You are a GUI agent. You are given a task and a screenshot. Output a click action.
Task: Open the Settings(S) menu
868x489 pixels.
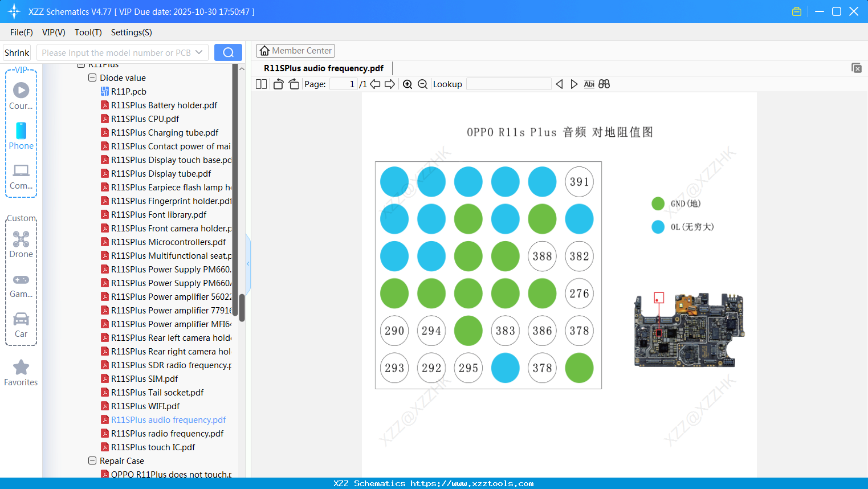coord(132,32)
